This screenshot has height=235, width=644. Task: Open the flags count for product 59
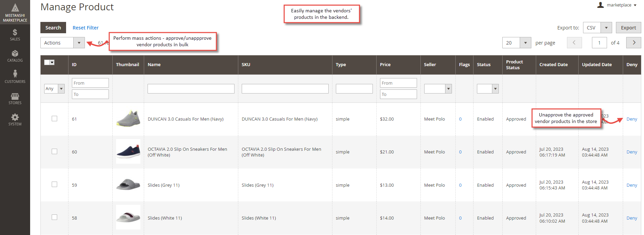pos(460,185)
